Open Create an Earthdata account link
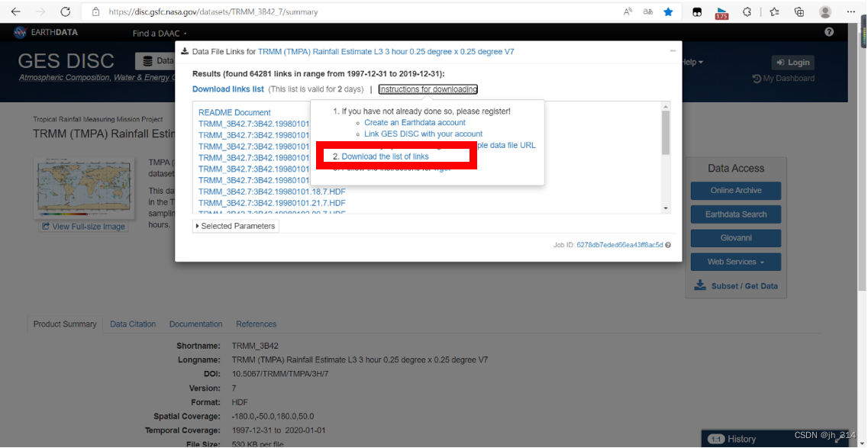868x448 pixels. [x=415, y=122]
